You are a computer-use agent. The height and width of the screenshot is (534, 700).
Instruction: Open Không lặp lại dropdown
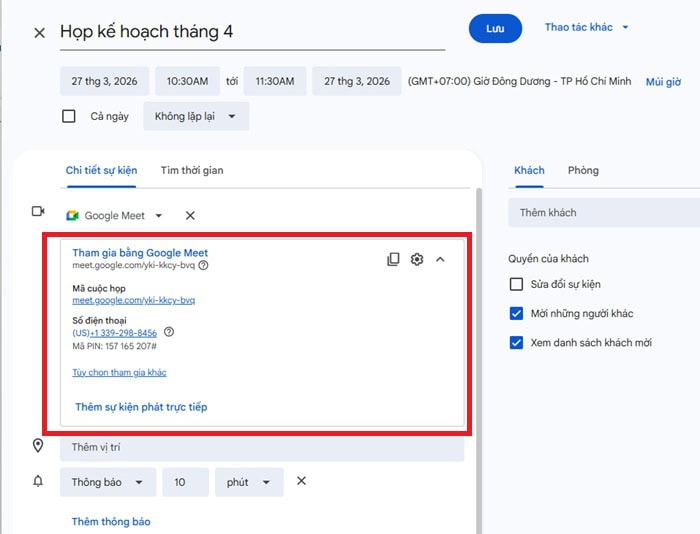point(196,116)
